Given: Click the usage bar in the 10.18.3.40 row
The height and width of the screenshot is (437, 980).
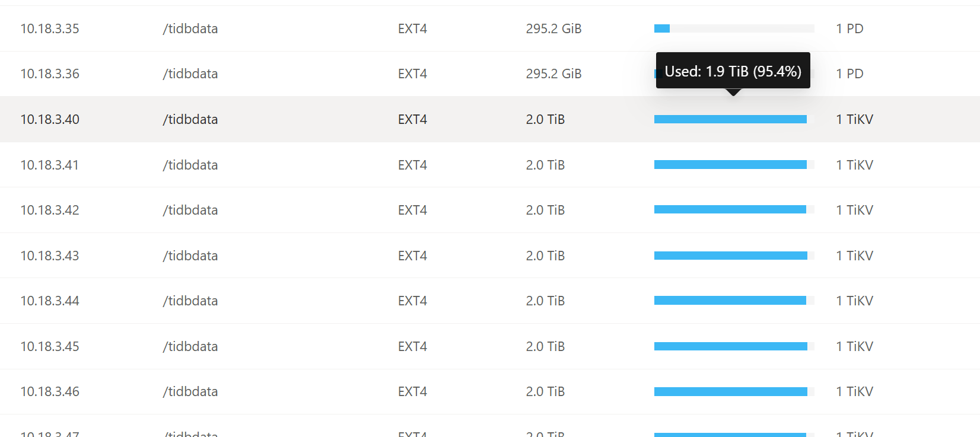Looking at the screenshot, I should tap(734, 119).
